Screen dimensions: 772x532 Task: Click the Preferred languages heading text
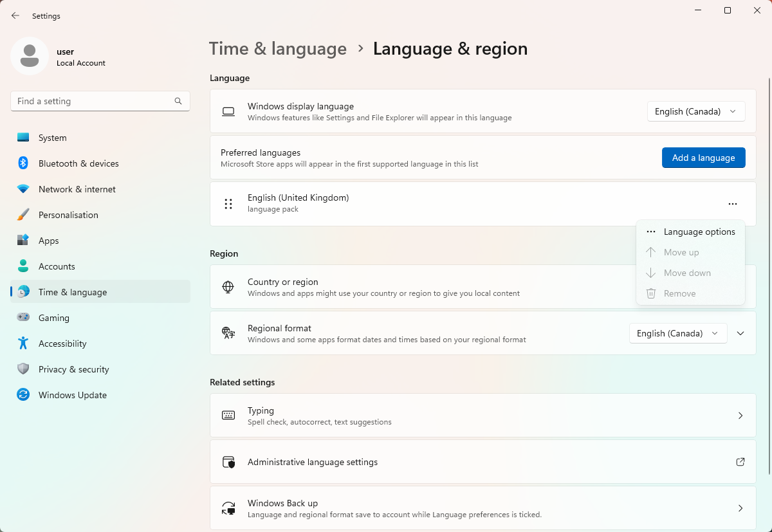point(261,152)
